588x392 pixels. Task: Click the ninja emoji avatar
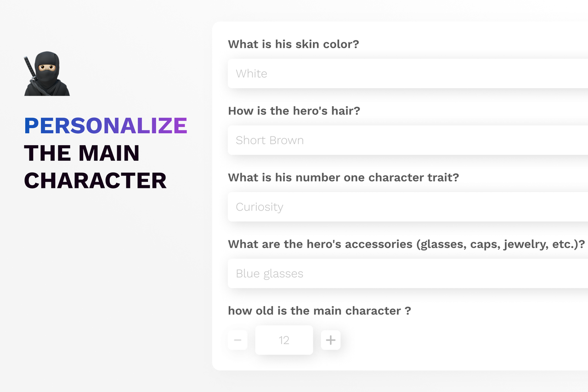click(47, 74)
